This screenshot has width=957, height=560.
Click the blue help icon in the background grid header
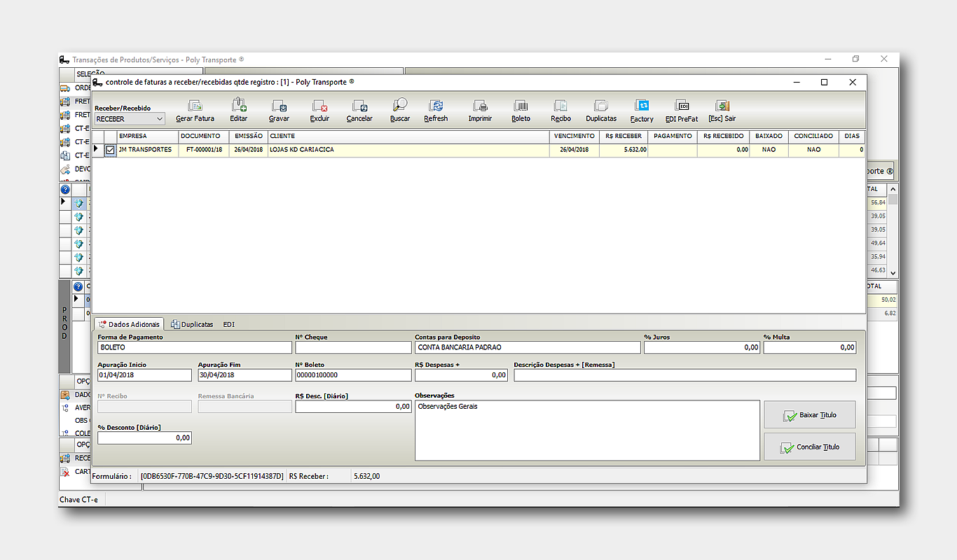point(65,189)
